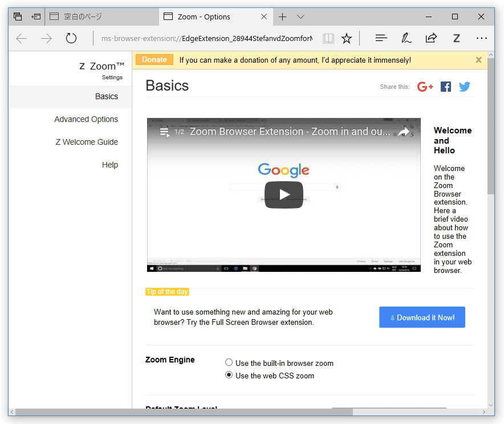Open Help in the sidebar

click(110, 165)
